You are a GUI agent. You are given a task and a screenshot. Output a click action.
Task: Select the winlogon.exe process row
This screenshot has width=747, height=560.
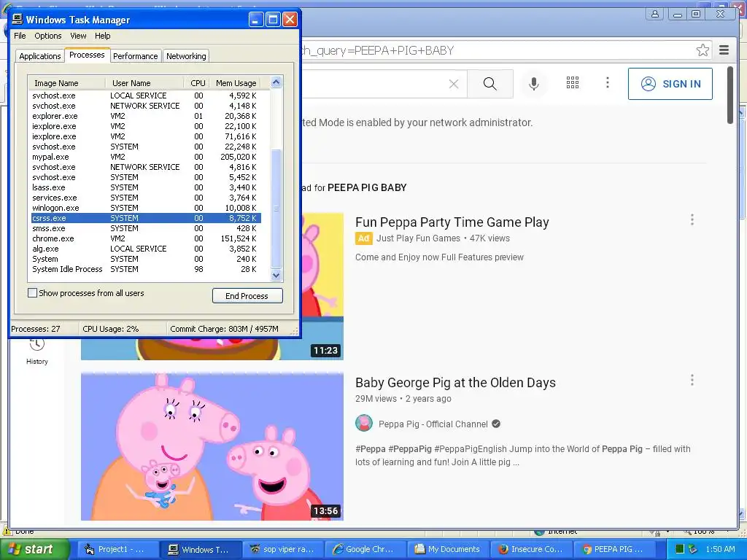pos(146,208)
